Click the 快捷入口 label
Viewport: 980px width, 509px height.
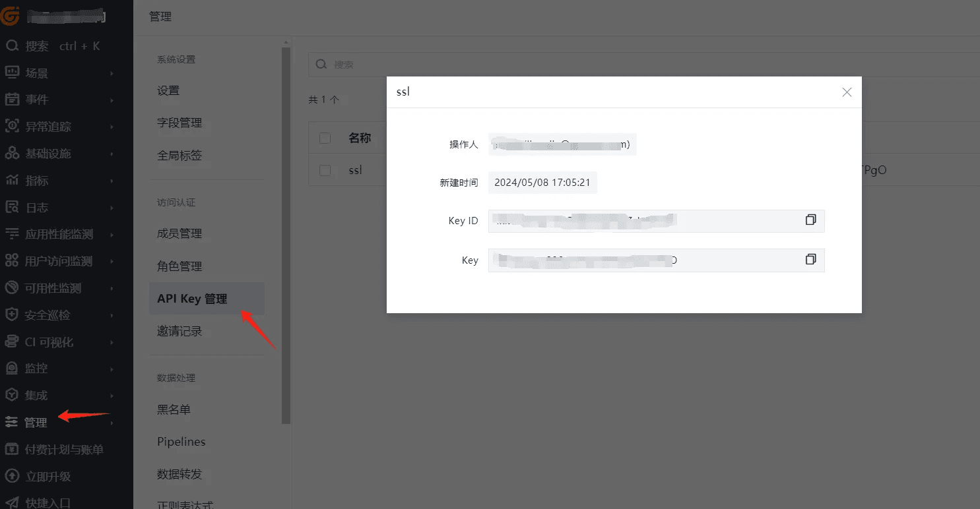click(48, 502)
